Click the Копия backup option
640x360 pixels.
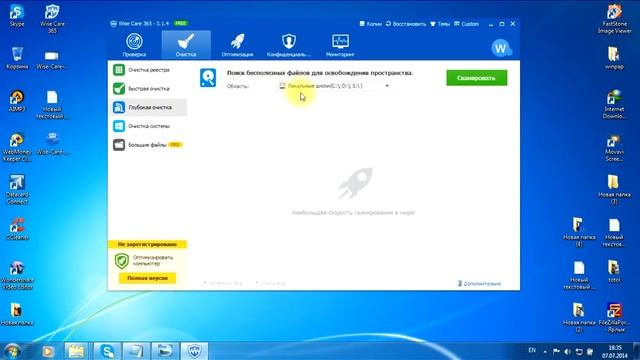(x=371, y=24)
